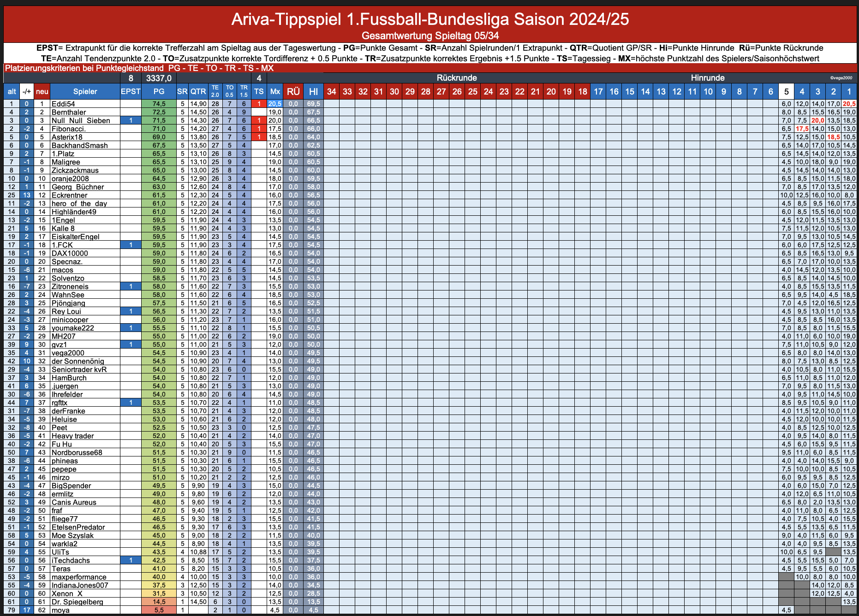The image size is (859, 616).
Task: Select the player name 'Zickzackmaus'
Action: click(75, 170)
